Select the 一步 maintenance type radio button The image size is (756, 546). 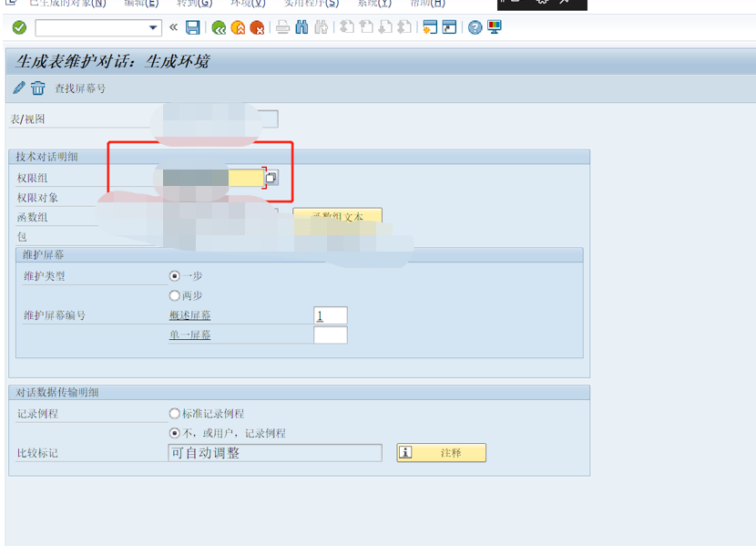point(172,277)
